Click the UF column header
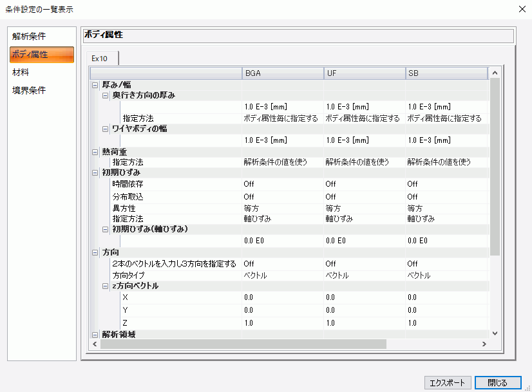This screenshot has width=532, height=392. pyautogui.click(x=364, y=73)
